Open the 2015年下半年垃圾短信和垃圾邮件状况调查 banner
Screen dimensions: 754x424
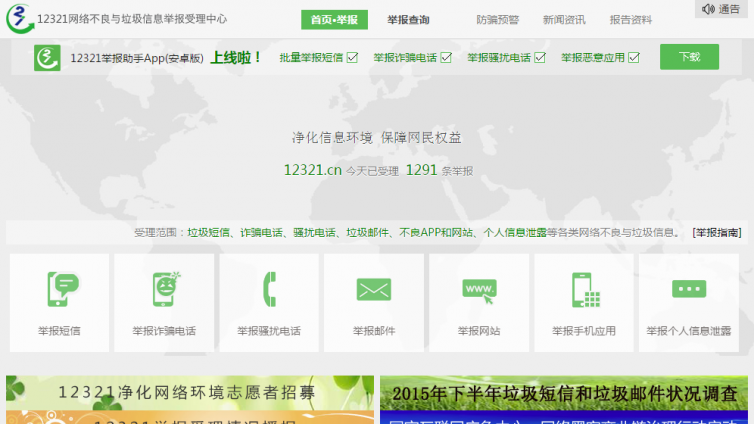[x=564, y=393]
